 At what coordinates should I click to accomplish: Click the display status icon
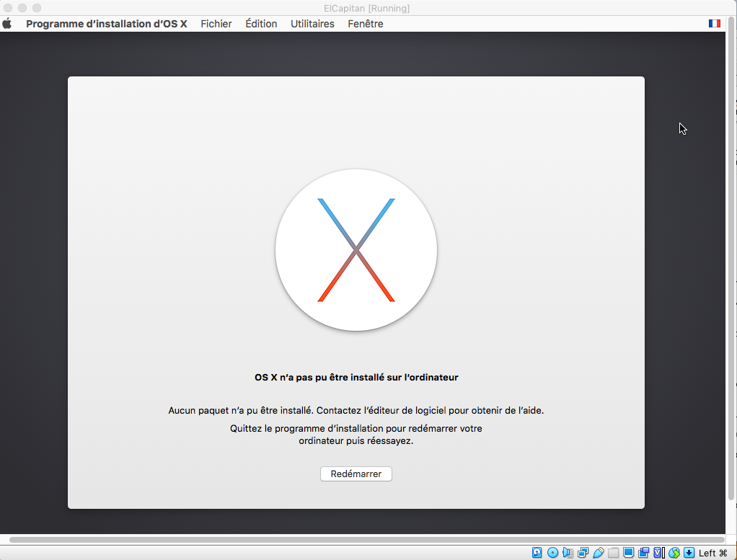point(628,553)
